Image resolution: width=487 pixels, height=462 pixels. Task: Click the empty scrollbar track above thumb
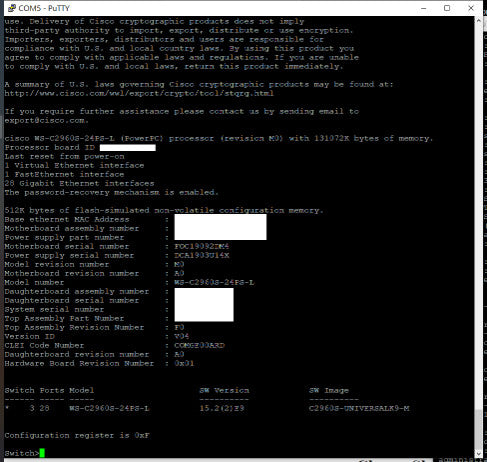coord(479,217)
